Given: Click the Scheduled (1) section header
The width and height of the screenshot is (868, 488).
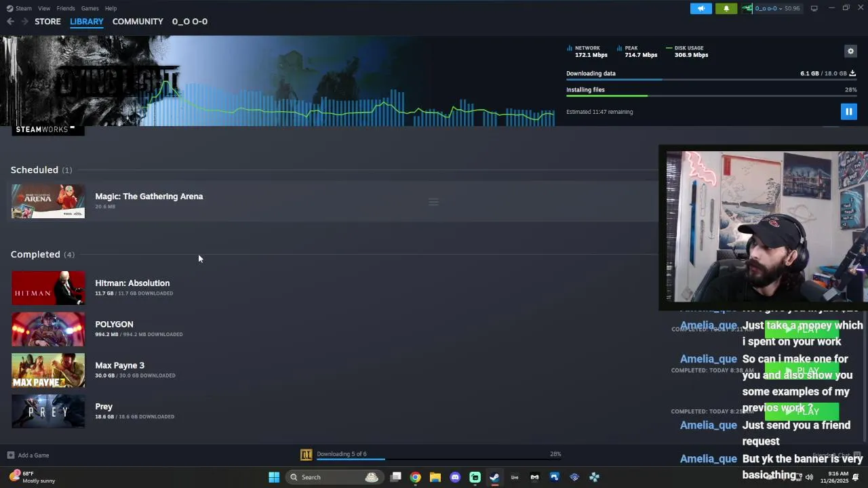Looking at the screenshot, I should [41, 170].
